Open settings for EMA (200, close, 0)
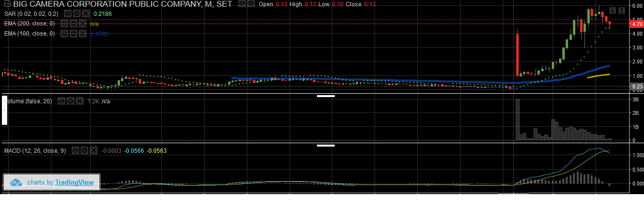 point(73,24)
